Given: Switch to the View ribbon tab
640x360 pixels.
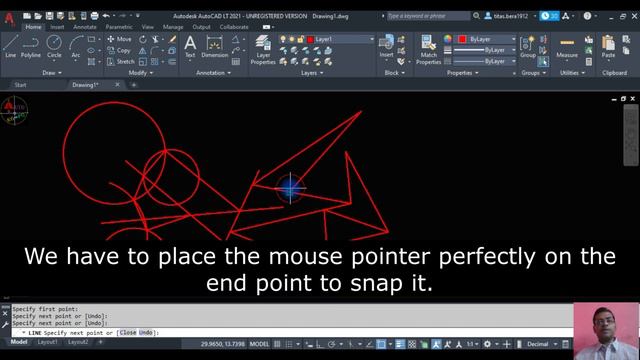Looking at the screenshot, I should pyautogui.click(x=147, y=27).
